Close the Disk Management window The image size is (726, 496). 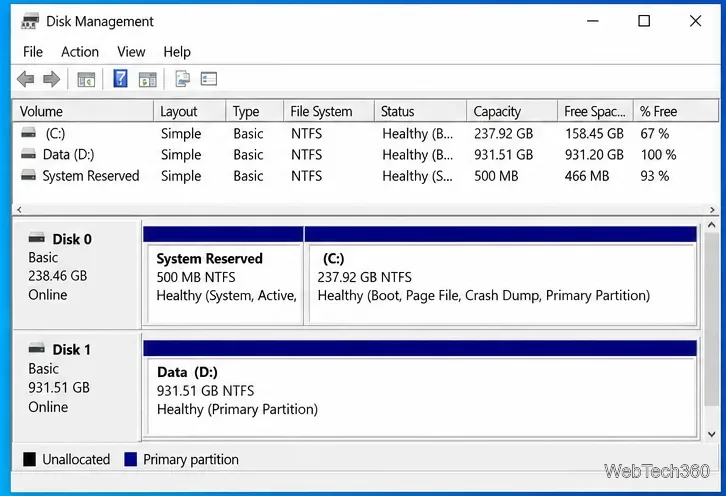pos(695,21)
